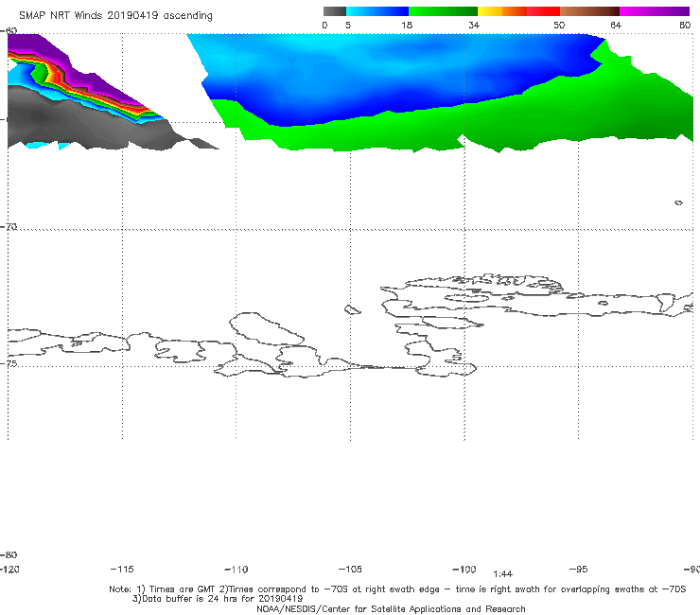Screen dimensions: 700x615
Task: Select the red segment of the color bar
Action: click(543, 11)
